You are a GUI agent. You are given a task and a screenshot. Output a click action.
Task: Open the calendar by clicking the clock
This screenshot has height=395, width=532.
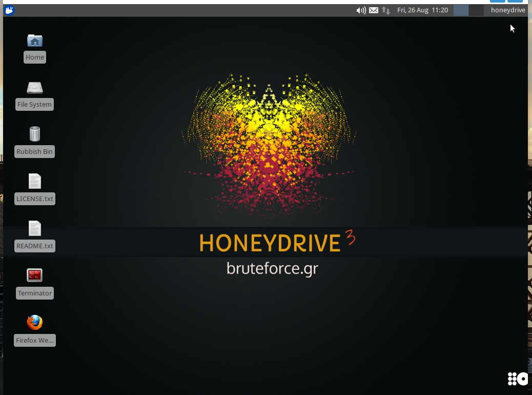tap(423, 10)
